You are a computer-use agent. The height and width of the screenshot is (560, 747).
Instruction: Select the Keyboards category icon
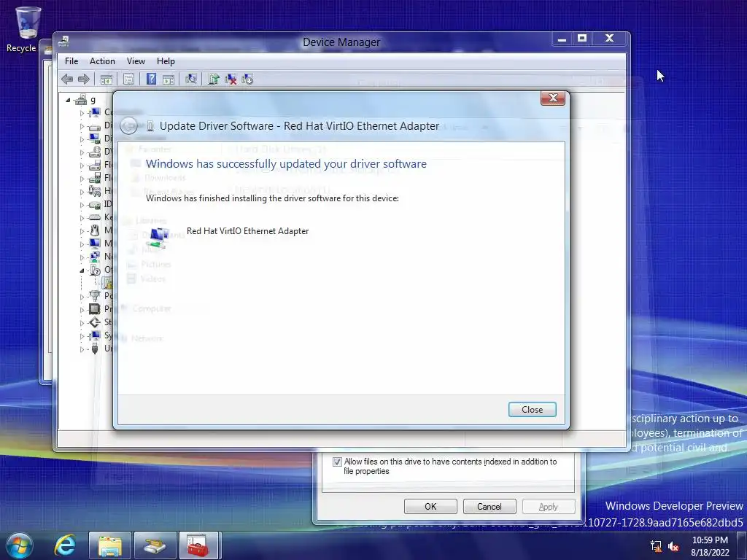[95, 217]
